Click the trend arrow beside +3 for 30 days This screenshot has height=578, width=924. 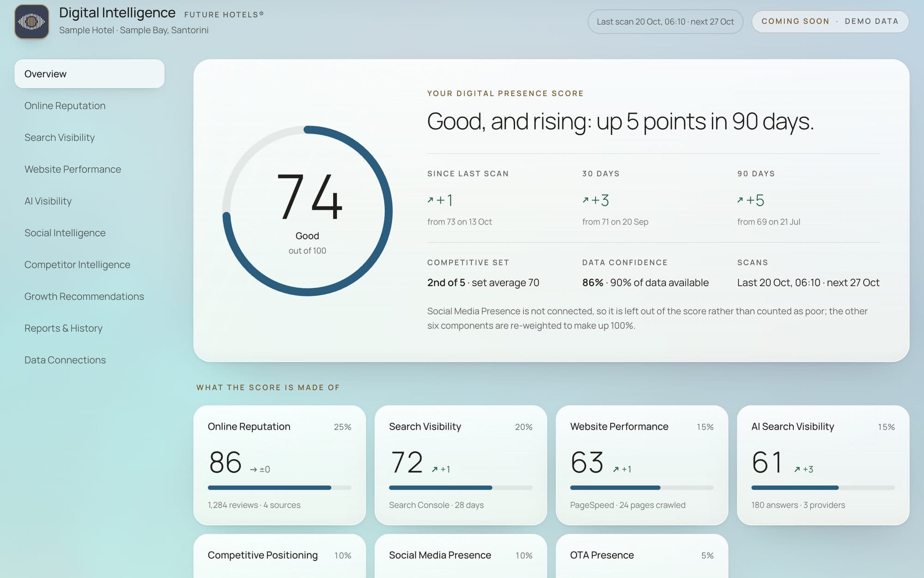click(585, 200)
